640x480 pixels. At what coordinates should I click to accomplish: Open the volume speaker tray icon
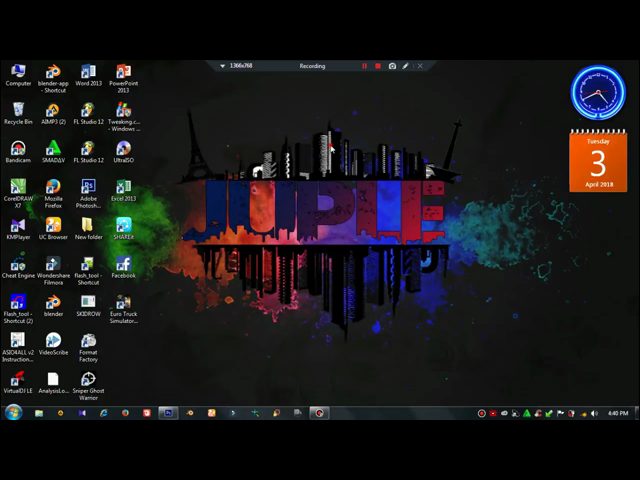tap(595, 413)
